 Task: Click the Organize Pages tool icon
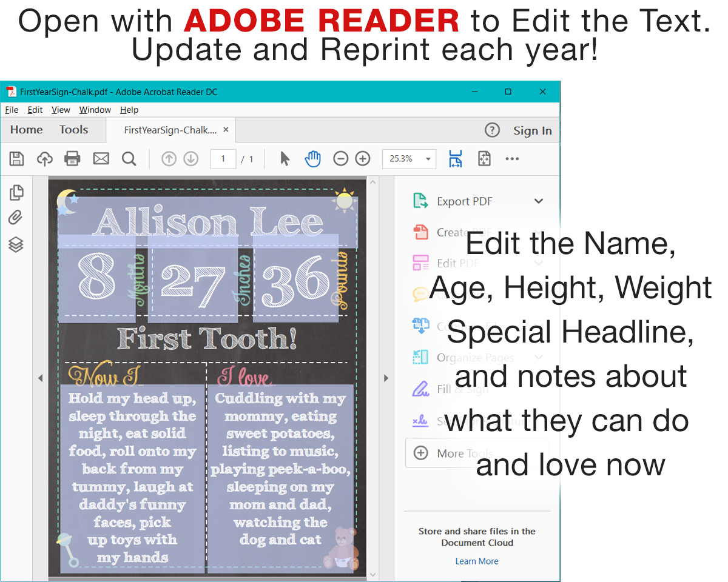[420, 358]
